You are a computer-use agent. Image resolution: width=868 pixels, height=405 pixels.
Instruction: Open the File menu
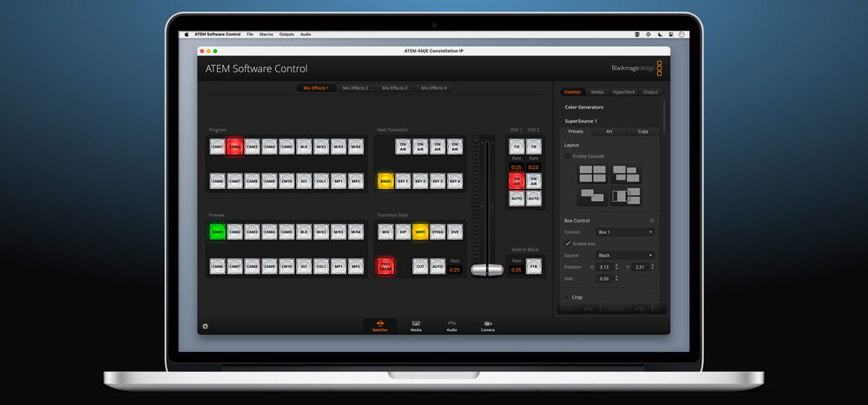click(x=250, y=35)
